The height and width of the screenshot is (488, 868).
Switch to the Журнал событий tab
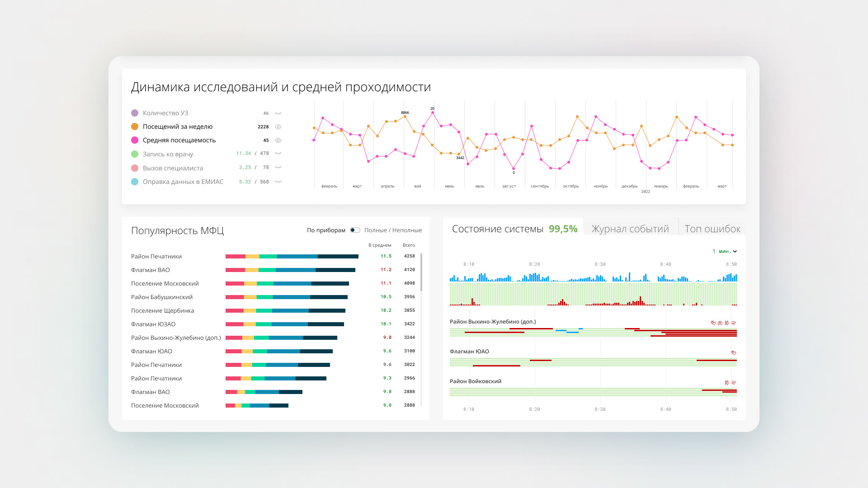click(x=630, y=229)
